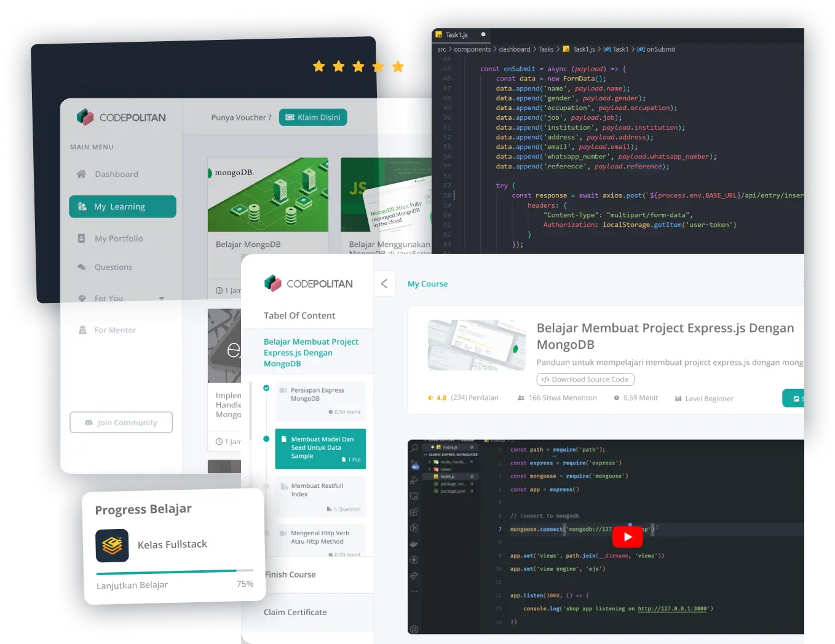Click the first gold rating star
Image resolution: width=835 pixels, height=644 pixels.
point(319,66)
